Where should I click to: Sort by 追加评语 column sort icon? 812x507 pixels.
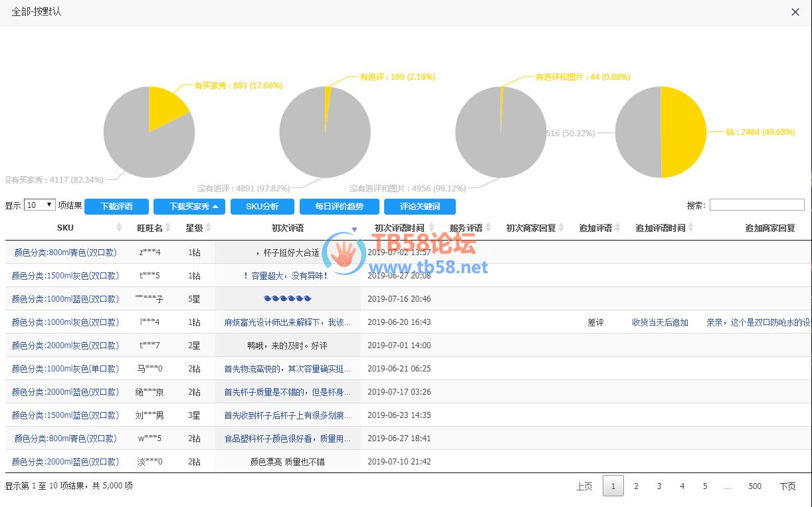(618, 228)
